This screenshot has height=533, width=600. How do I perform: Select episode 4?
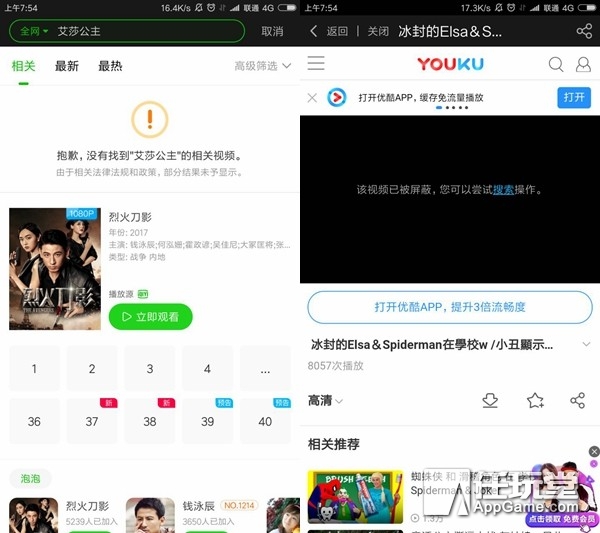(x=207, y=368)
